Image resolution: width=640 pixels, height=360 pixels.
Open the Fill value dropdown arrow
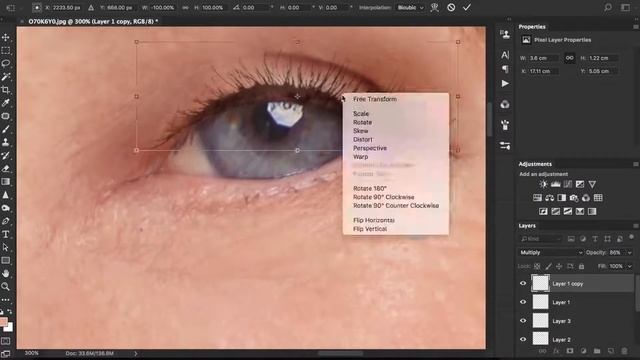(629, 266)
